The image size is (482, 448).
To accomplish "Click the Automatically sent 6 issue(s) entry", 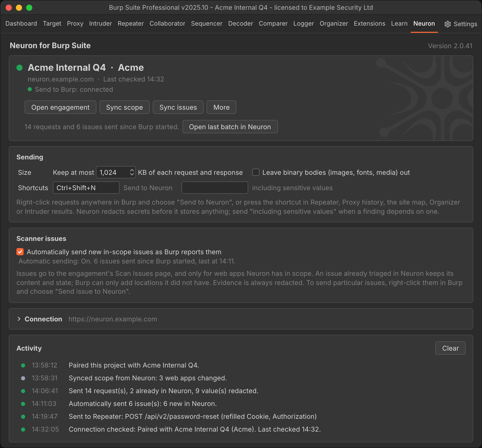I will [143, 403].
